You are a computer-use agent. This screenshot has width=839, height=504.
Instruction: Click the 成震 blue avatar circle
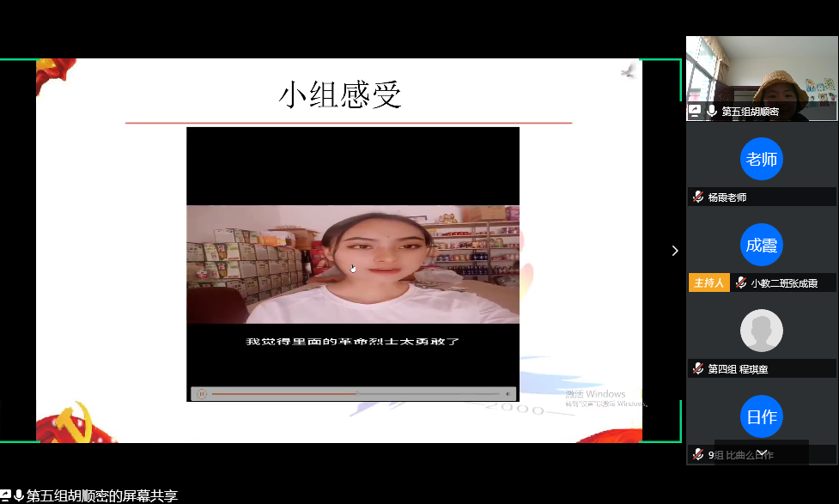coord(761,245)
